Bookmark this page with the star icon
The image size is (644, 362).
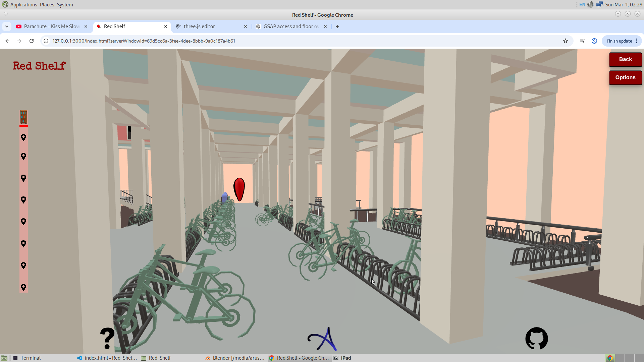(566, 41)
